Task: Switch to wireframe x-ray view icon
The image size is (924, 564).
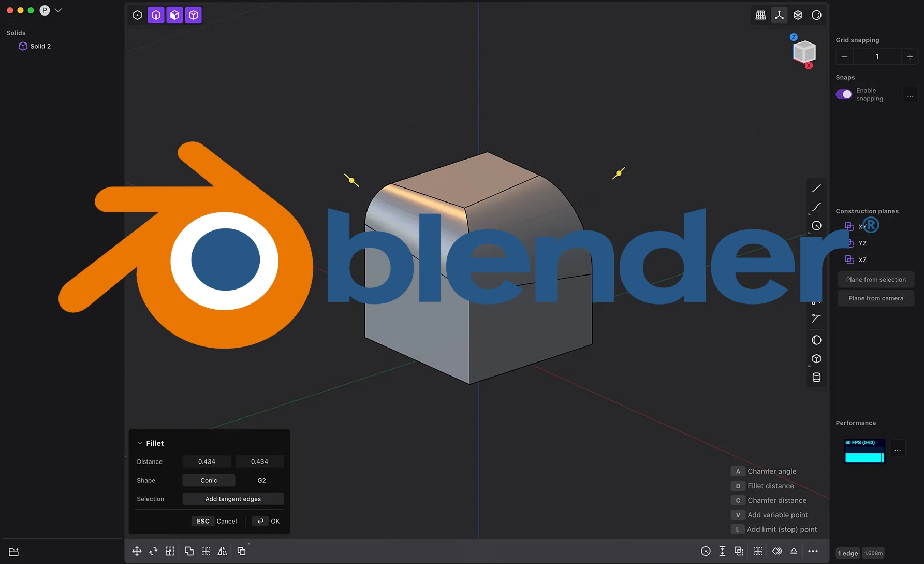Action: (x=798, y=15)
